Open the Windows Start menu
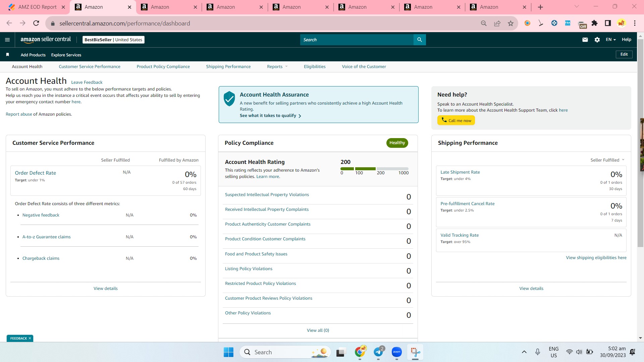Image resolution: width=644 pixels, height=362 pixels. [228, 352]
